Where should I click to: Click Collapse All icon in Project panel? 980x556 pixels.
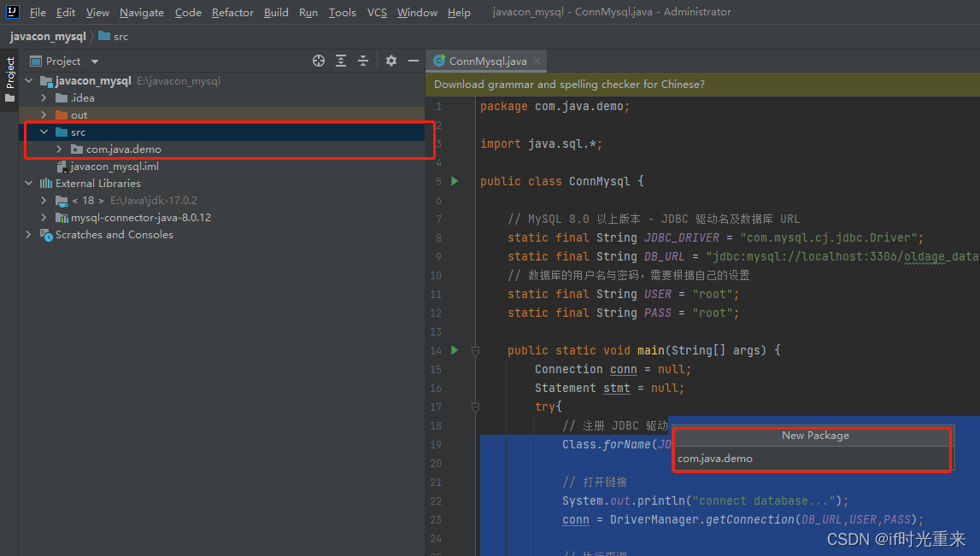363,61
